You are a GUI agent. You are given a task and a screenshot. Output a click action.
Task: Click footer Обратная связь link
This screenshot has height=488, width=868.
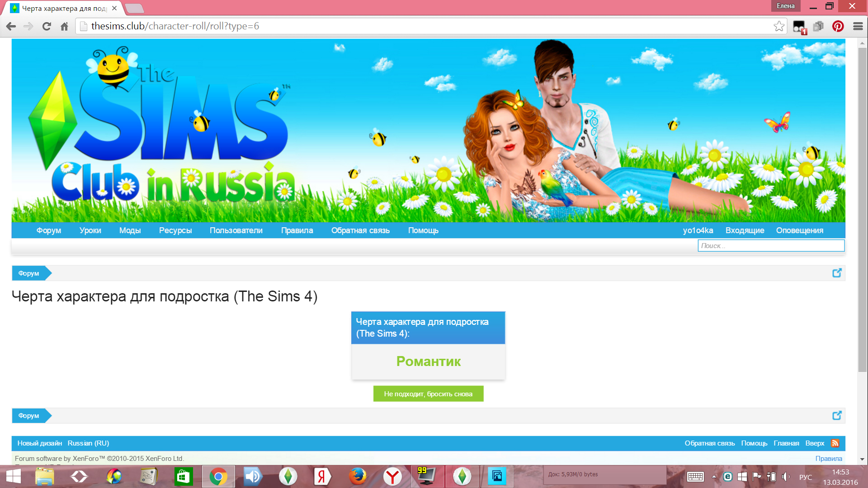click(710, 443)
